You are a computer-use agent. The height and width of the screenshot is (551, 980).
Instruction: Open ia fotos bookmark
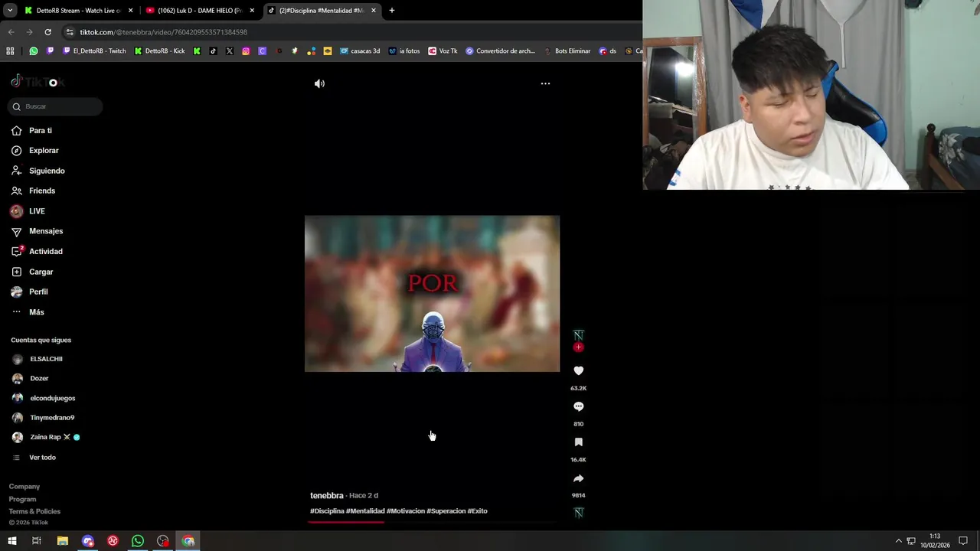(404, 51)
